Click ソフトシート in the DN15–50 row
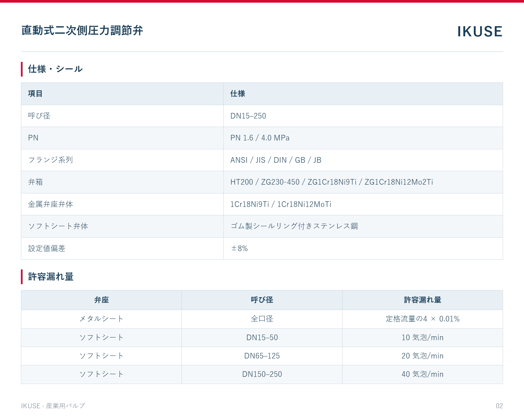The image size is (524, 420). pos(102,338)
